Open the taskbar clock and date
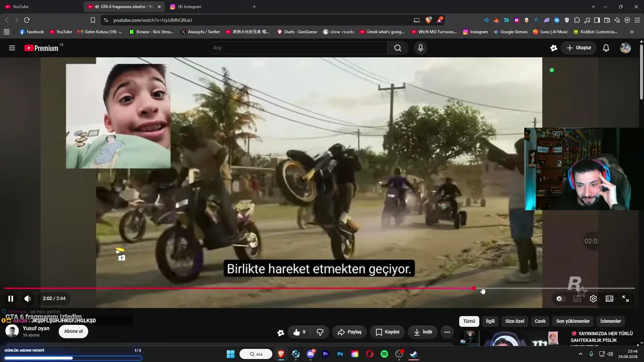 [x=628, y=354]
